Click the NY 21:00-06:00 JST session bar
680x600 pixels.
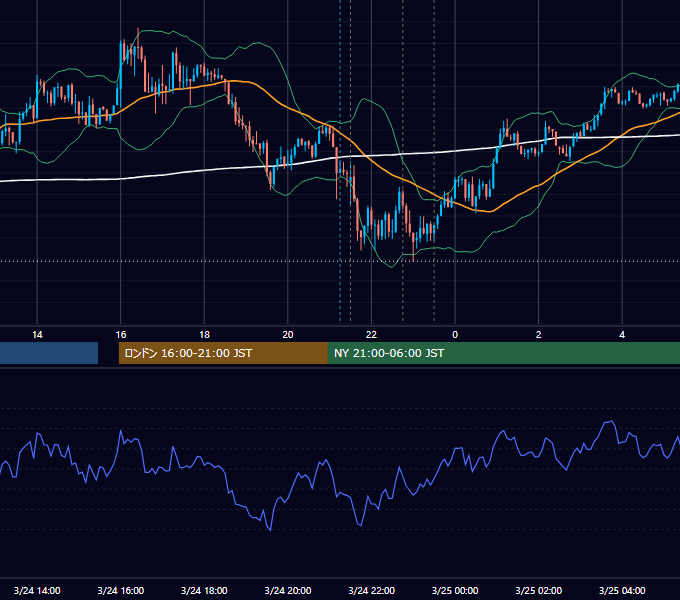(503, 353)
